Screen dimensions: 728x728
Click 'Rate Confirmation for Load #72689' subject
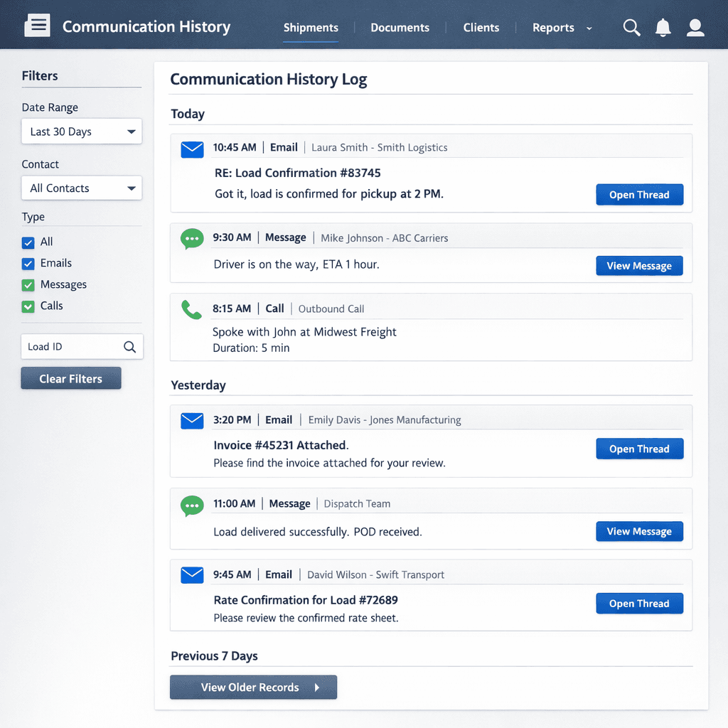[x=306, y=600]
